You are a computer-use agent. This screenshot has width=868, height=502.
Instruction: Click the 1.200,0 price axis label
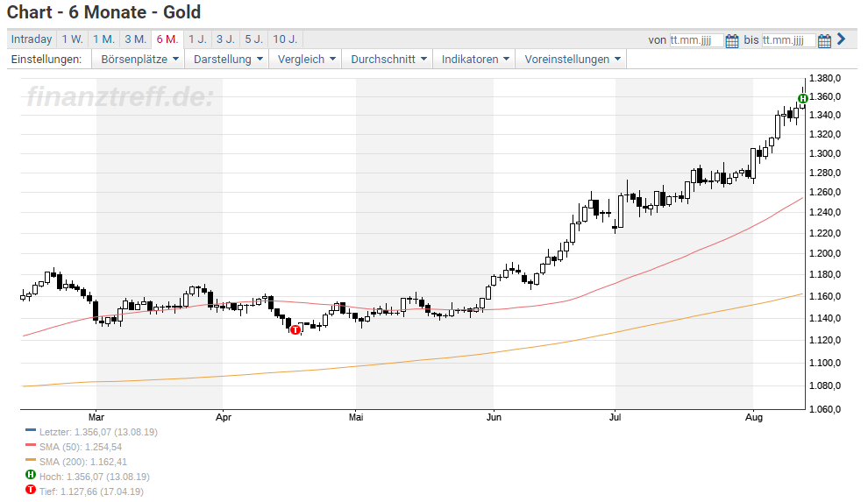coord(825,254)
